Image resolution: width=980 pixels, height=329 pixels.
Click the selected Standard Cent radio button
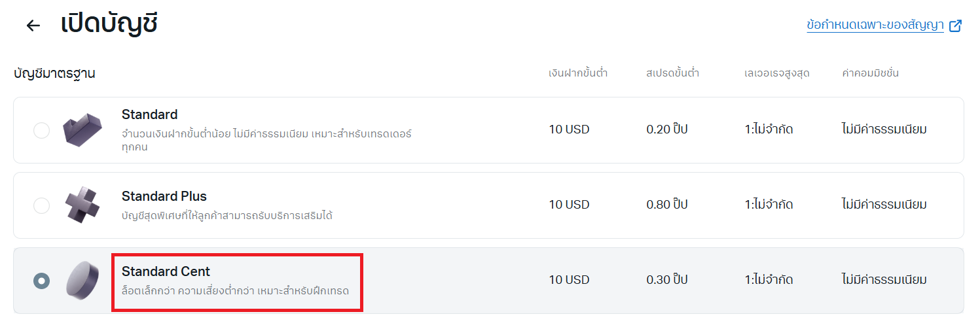click(x=41, y=281)
